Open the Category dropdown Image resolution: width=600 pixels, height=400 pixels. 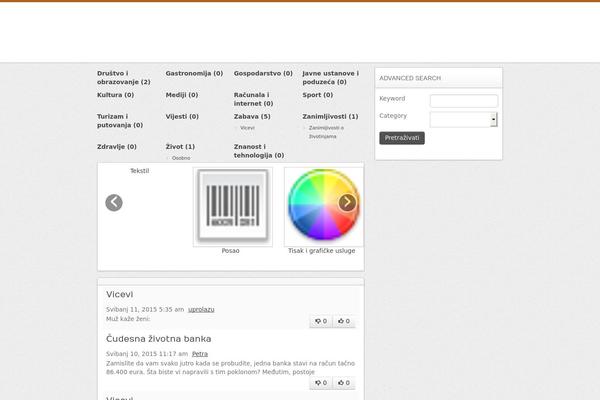click(463, 119)
